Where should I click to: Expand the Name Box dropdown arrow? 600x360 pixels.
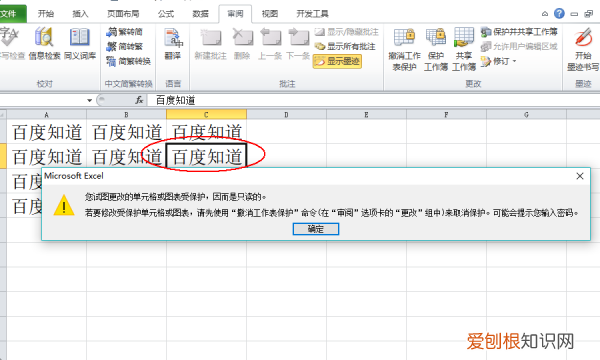coord(89,100)
